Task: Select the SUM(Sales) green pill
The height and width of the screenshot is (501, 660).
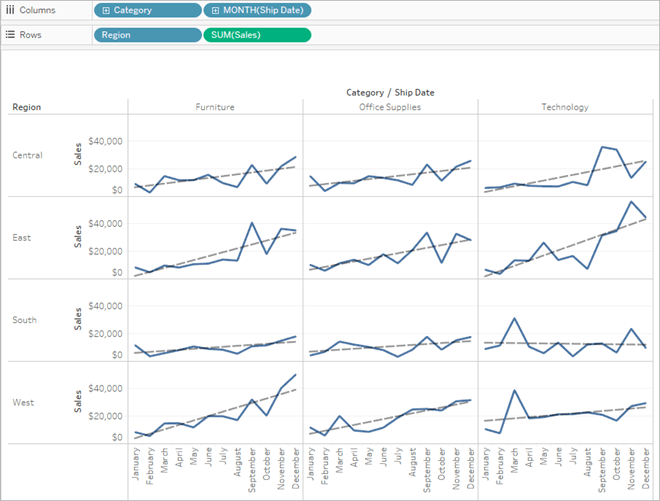Action: pos(257,35)
